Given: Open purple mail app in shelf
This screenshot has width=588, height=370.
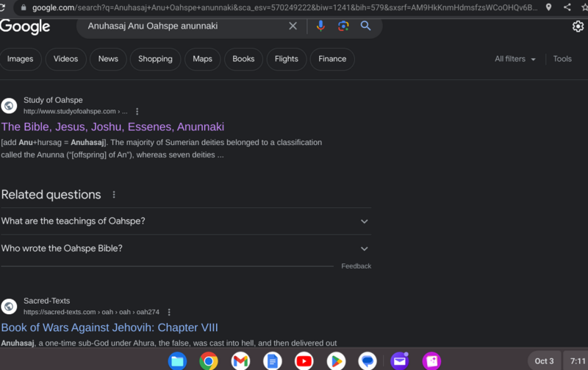Looking at the screenshot, I should [400, 361].
